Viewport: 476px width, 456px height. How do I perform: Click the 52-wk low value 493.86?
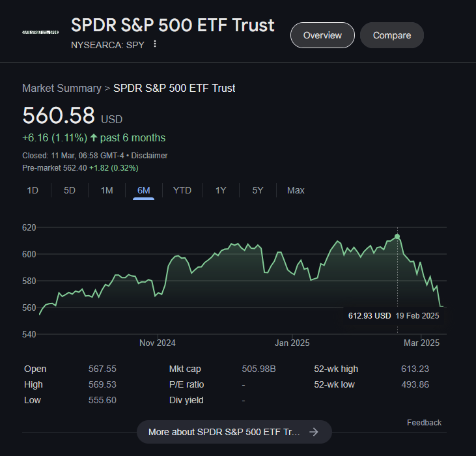tap(415, 384)
